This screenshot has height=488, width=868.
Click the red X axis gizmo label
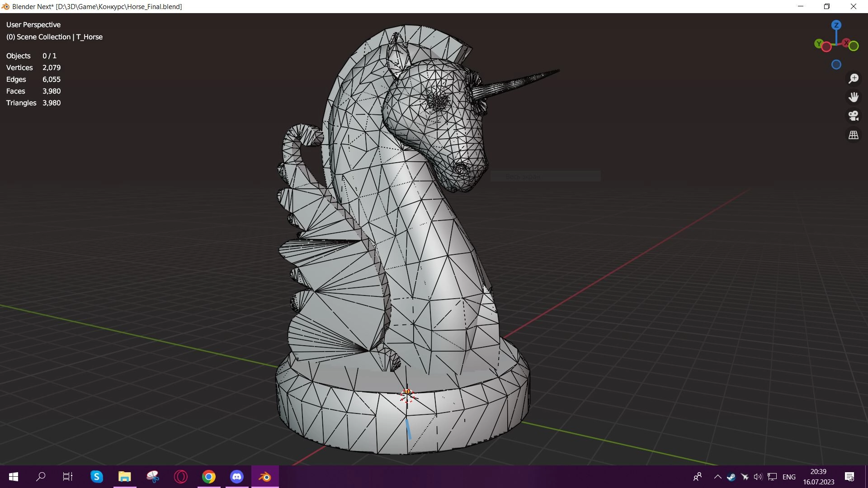pos(846,43)
